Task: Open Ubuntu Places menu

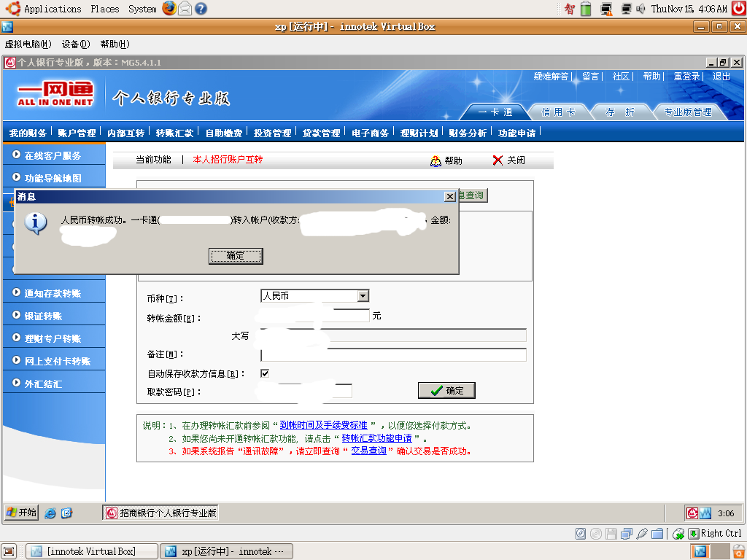Action: coord(105,9)
